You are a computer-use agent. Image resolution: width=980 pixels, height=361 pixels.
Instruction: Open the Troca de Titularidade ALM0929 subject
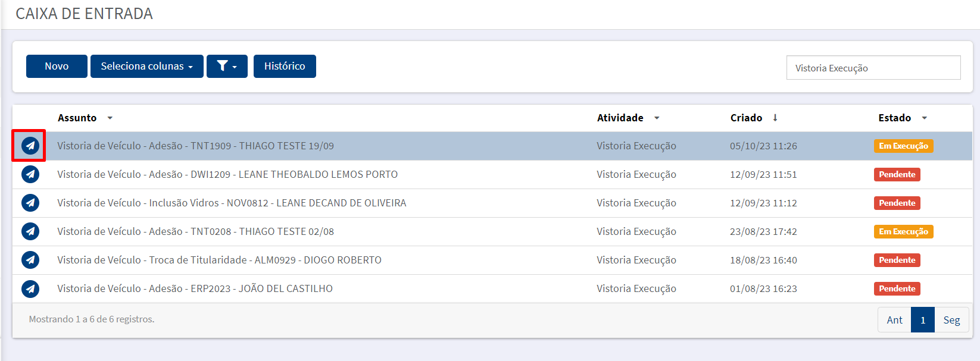pos(219,260)
